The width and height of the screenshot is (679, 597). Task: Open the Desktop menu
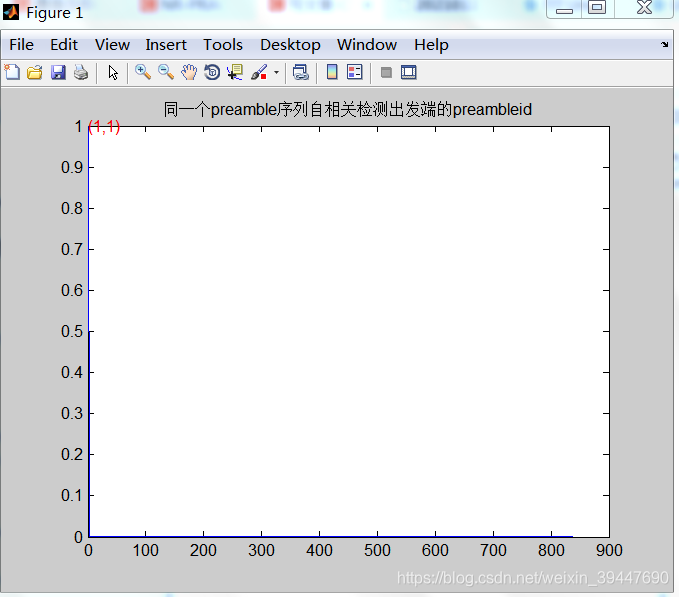pyautogui.click(x=290, y=45)
